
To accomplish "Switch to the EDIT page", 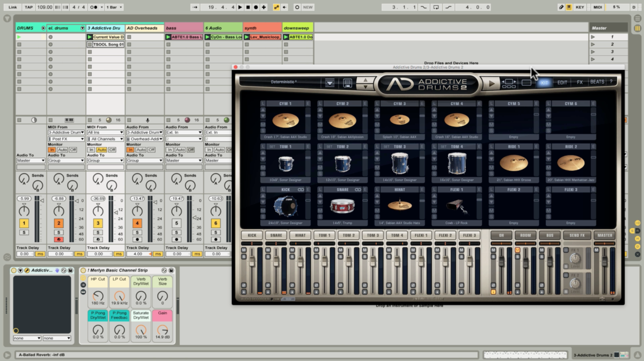I will click(x=562, y=83).
